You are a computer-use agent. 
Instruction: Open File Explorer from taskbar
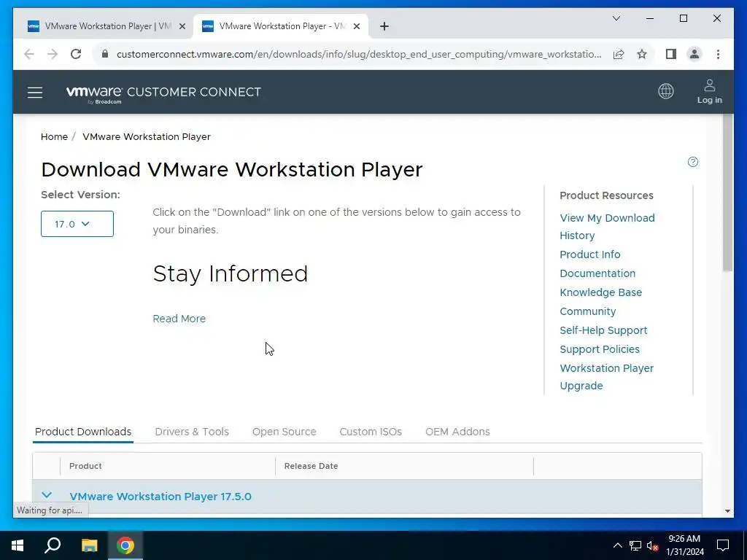coord(89,545)
